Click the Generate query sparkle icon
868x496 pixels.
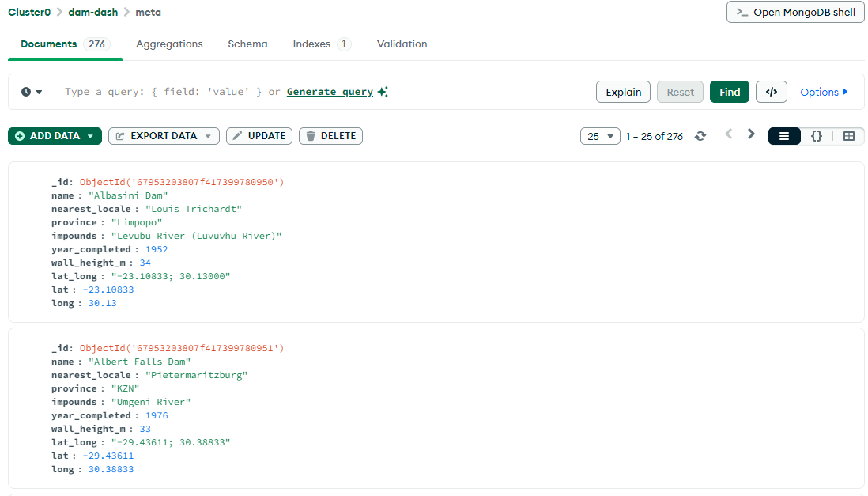(x=383, y=92)
